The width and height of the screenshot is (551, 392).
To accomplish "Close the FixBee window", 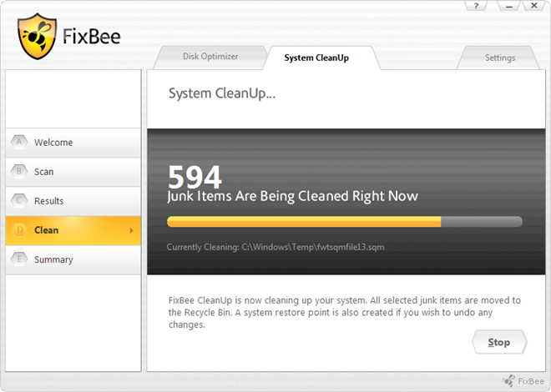I will click(534, 6).
